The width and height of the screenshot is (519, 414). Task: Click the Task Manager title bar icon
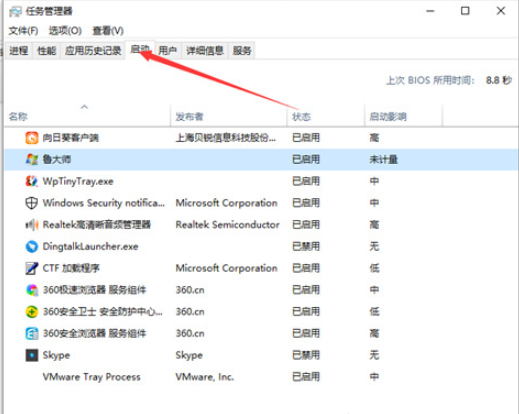[15, 12]
